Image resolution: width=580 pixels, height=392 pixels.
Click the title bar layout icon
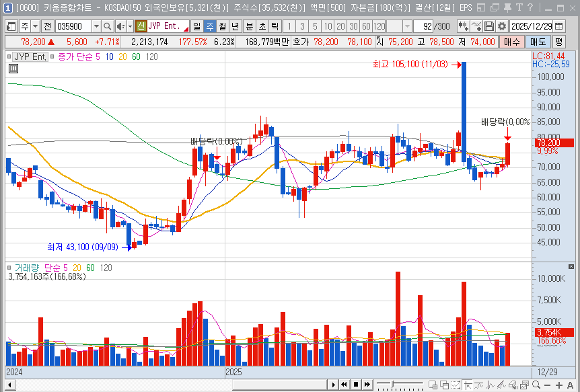(x=481, y=7)
